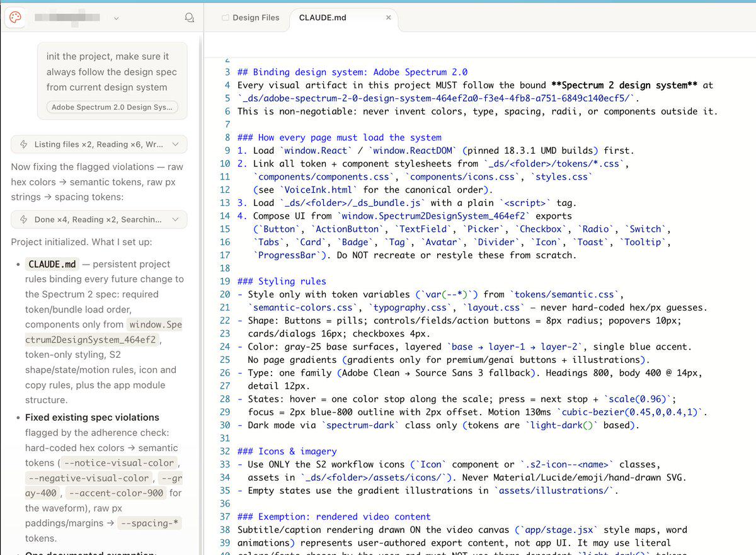Image resolution: width=756 pixels, height=555 pixels.
Task: Click the lightning icon beside Done ×4
Action: point(24,219)
